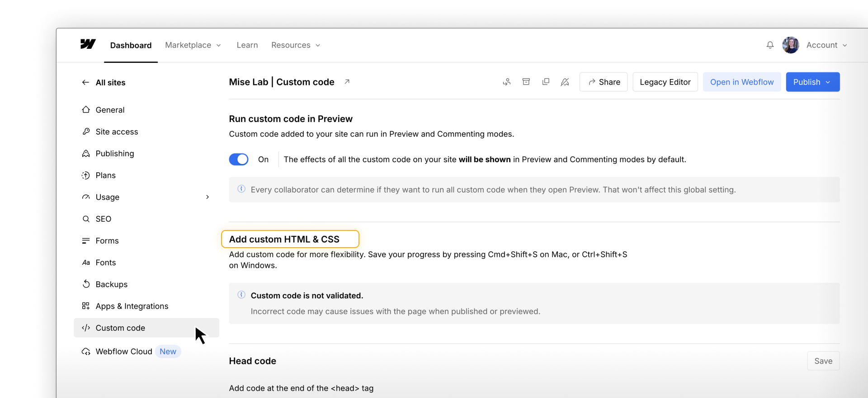This screenshot has height=398, width=868.
Task: Click the Share button
Action: coord(604,82)
